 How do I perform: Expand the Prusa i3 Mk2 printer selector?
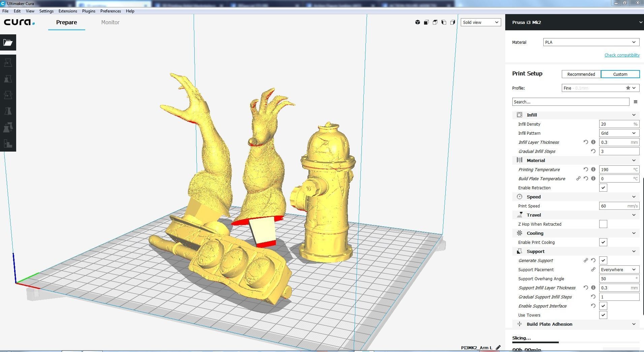tap(575, 22)
